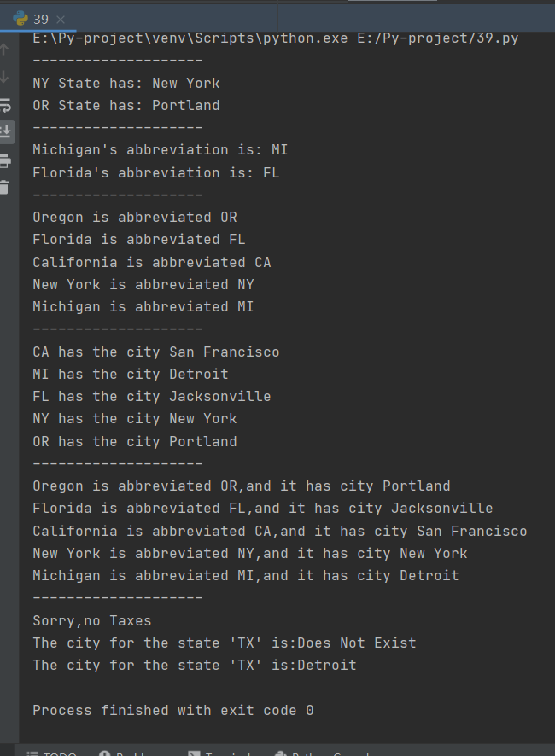Click the down arrow in the run toolbar
555x756 pixels.
tap(6, 77)
